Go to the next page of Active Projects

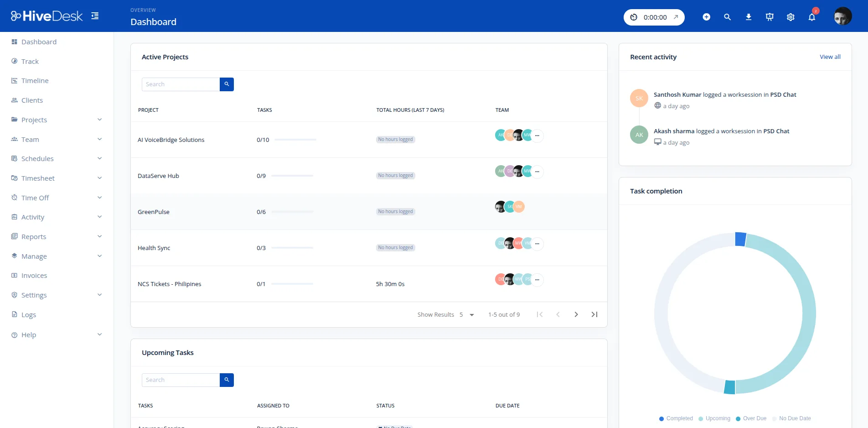(x=576, y=314)
